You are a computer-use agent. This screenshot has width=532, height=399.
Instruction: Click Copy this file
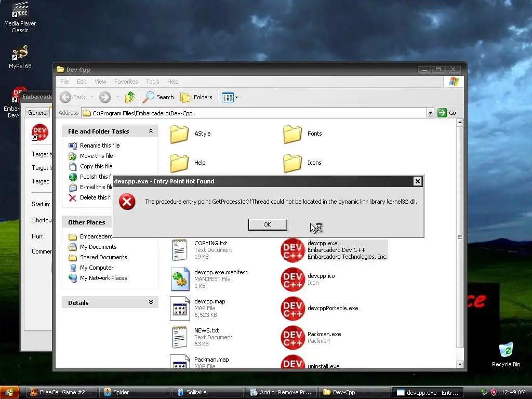click(x=96, y=166)
